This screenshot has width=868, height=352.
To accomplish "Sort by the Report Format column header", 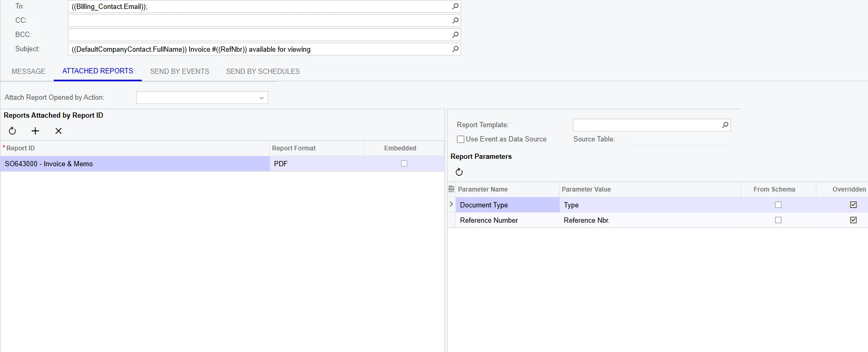I will point(317,148).
